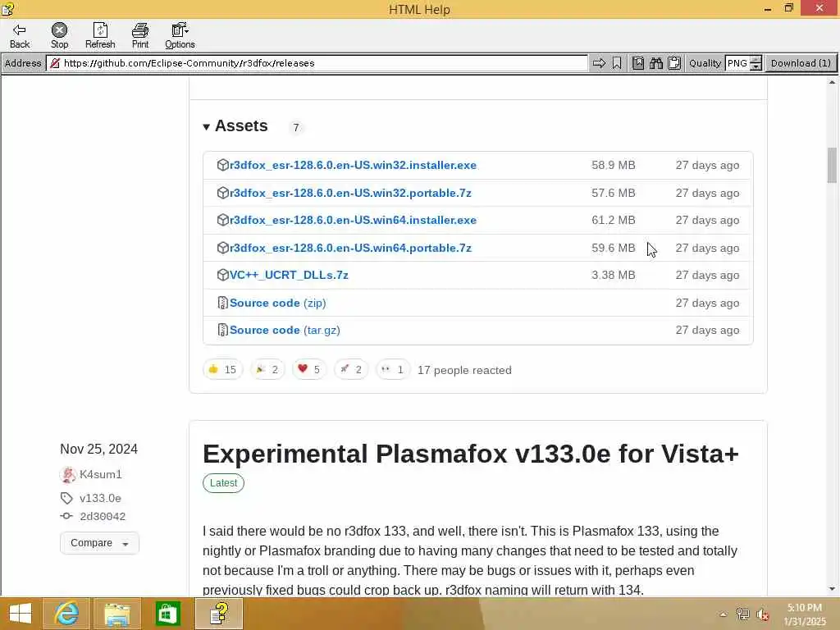Click the scrollbar up arrow

832,82
